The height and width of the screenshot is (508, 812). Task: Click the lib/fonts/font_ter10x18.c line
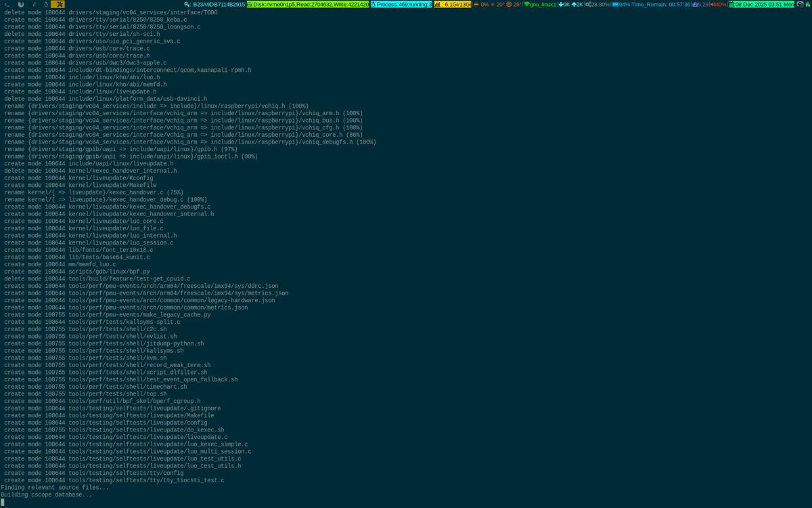coord(78,250)
